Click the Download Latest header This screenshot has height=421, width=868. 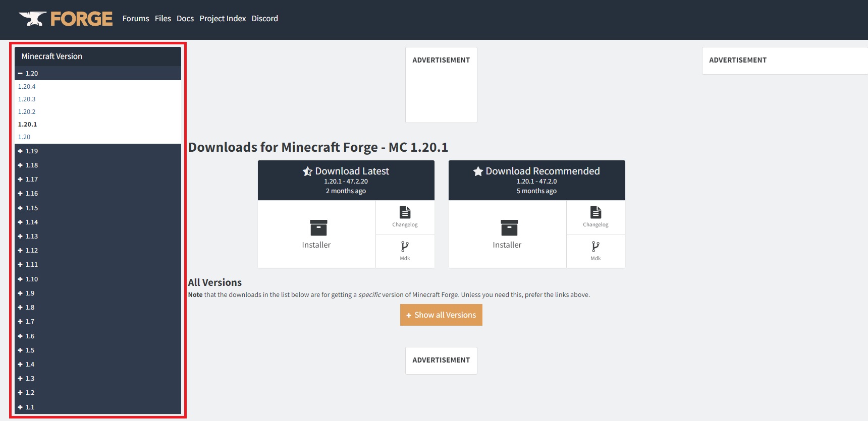[346, 181]
